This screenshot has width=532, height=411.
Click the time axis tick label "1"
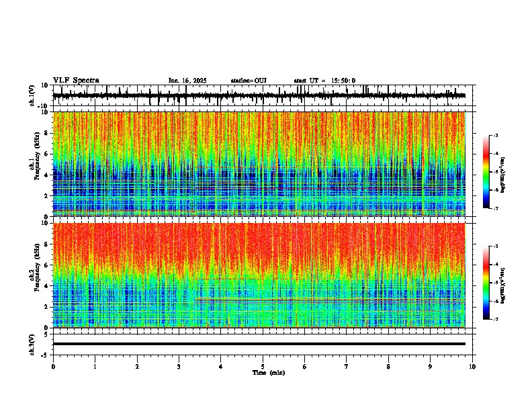coord(95,367)
